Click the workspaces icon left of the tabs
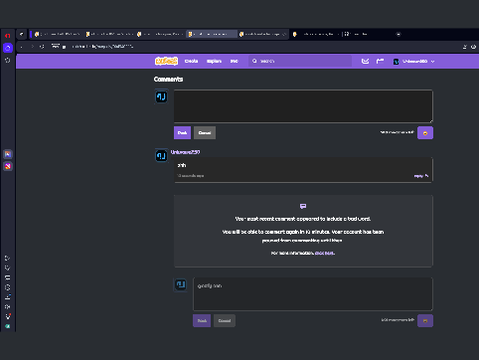Screen dimensions: 479x360 [22, 34]
